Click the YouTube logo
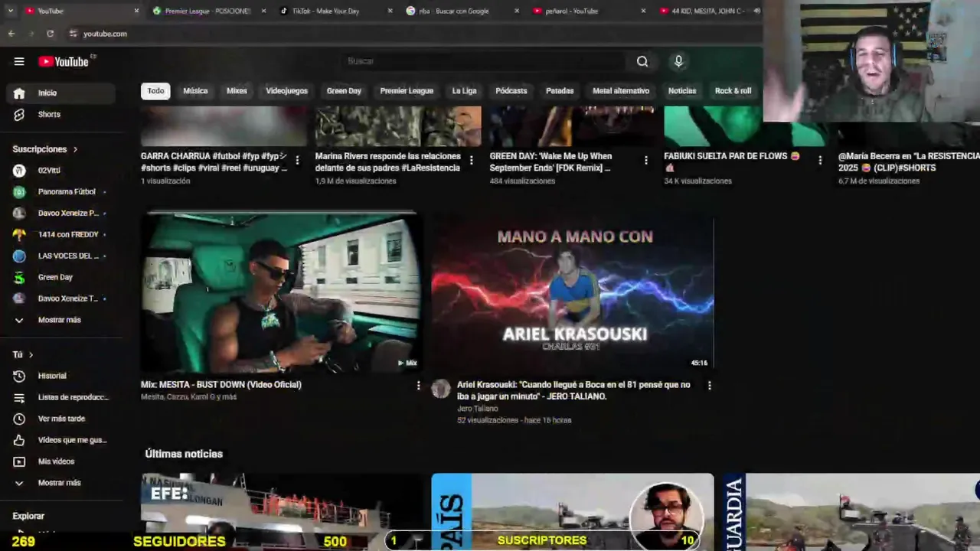This screenshot has width=980, height=551. coord(64,61)
